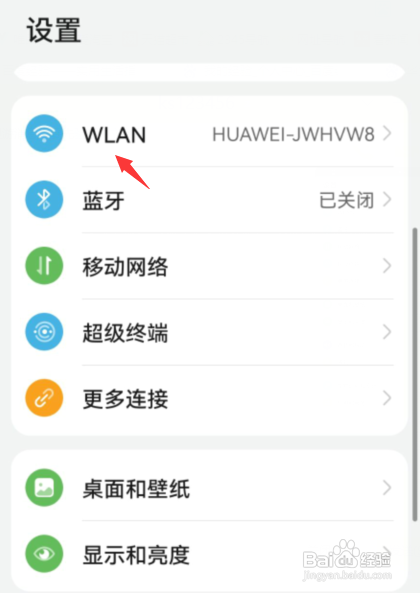Tap the green eye icon for 显示和亮度
The image size is (420, 593).
(x=44, y=554)
